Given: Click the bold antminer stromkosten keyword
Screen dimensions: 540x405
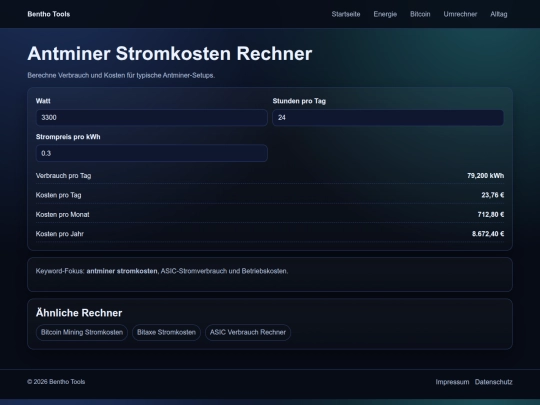Looking at the screenshot, I should click(122, 271).
